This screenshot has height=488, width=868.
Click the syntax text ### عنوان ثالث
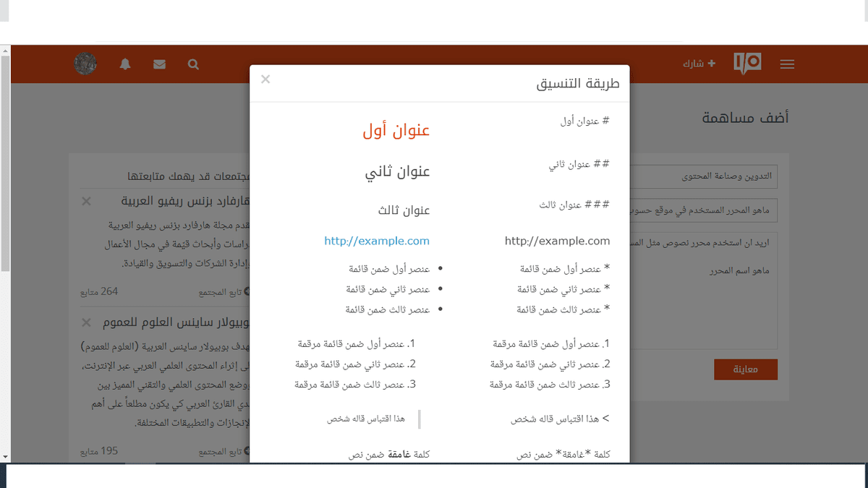click(x=574, y=205)
